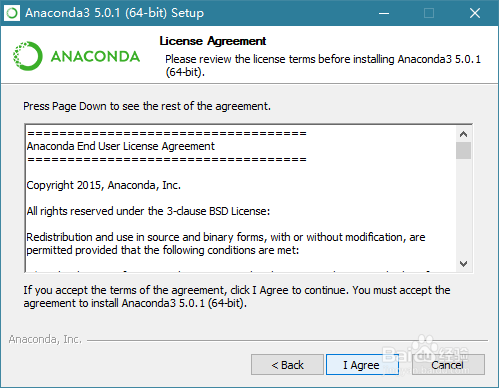499x388 pixels.
Task: Click the green Anaconda ring logo
Action: 28,56
